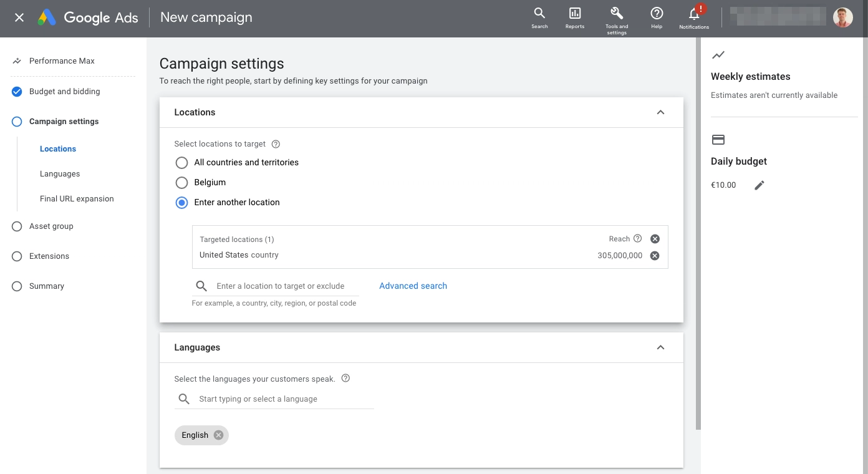The width and height of the screenshot is (868, 474).
Task: Collapse the Languages section
Action: coord(660,347)
